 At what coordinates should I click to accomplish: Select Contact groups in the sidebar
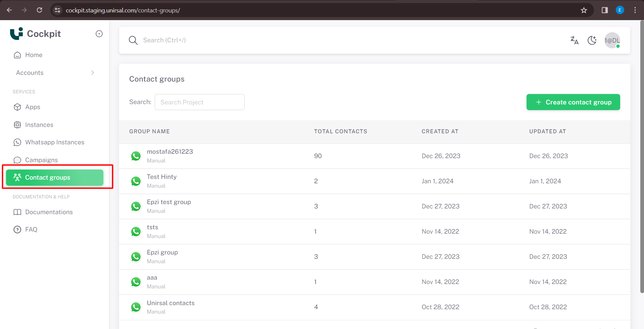47,177
